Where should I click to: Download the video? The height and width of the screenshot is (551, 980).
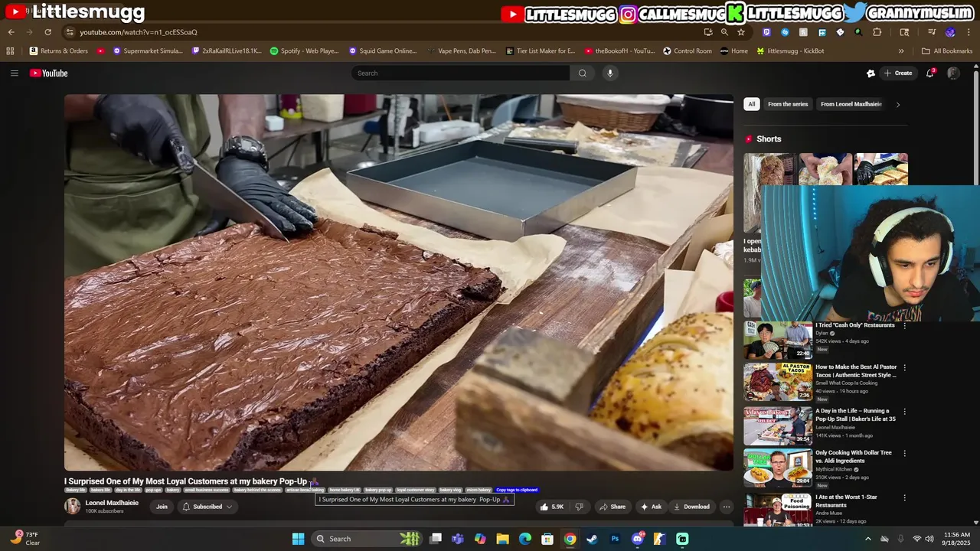[691, 507]
